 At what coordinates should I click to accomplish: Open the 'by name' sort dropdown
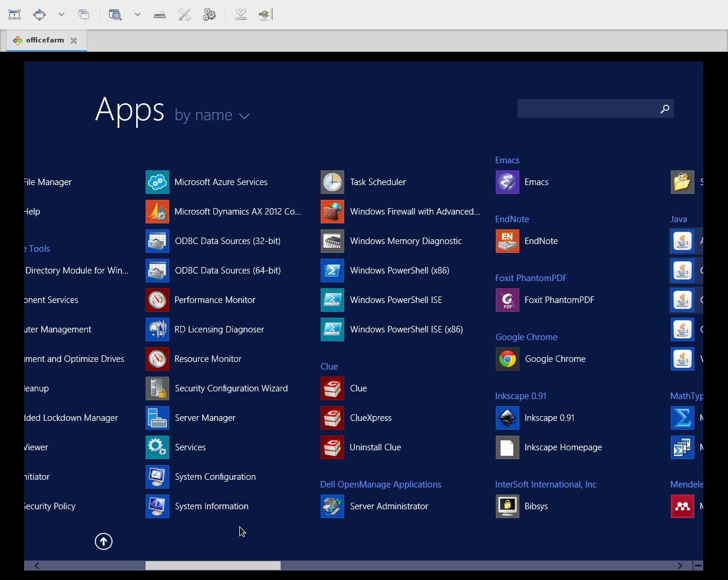(212, 115)
